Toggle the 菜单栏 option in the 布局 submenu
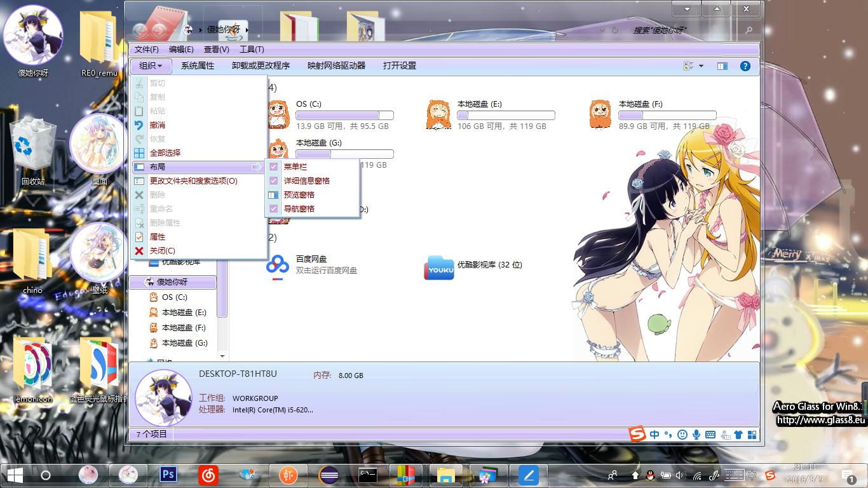 click(297, 166)
